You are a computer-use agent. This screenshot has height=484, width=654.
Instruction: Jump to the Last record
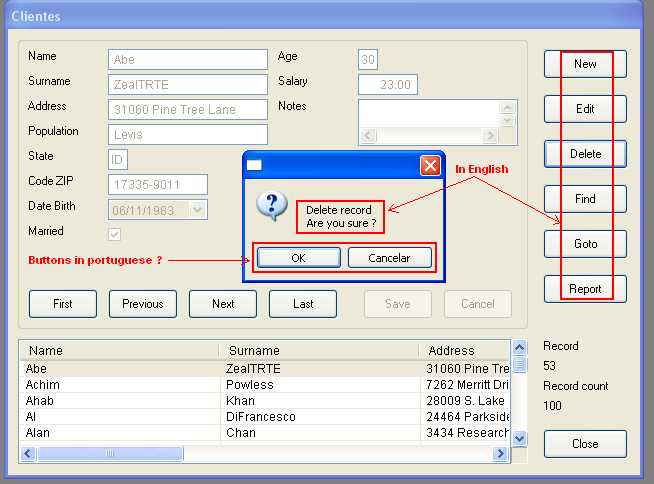(303, 304)
